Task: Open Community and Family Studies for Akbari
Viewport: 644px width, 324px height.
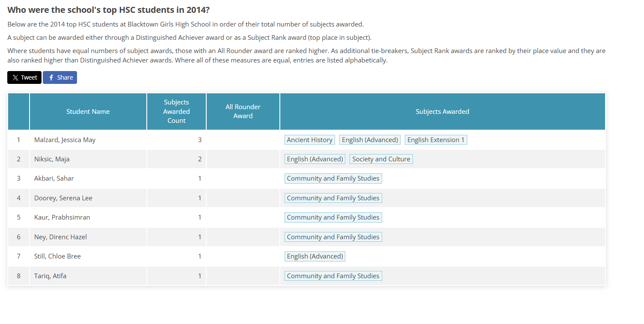Action: click(x=333, y=178)
